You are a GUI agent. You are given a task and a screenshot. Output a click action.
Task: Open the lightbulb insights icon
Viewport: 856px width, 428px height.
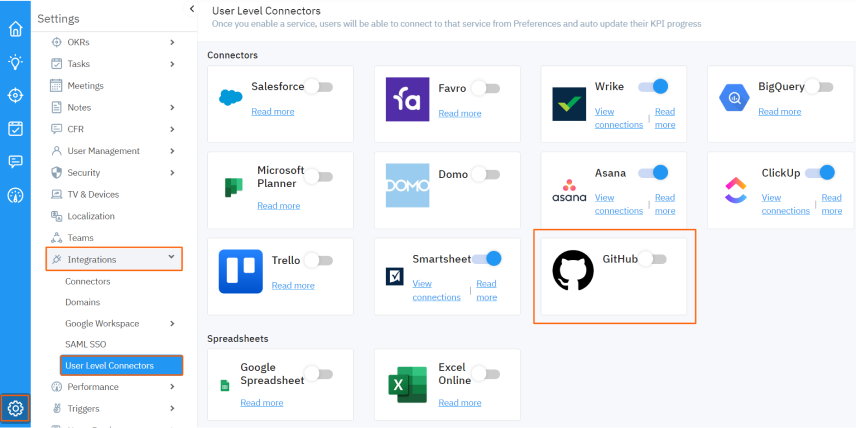click(15, 62)
